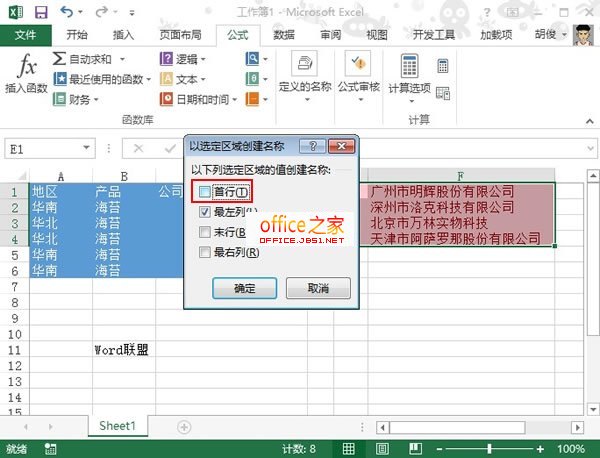Switch to Page Break Preview in status bar
Image resolution: width=600 pixels, height=458 pixels.
tap(415, 448)
